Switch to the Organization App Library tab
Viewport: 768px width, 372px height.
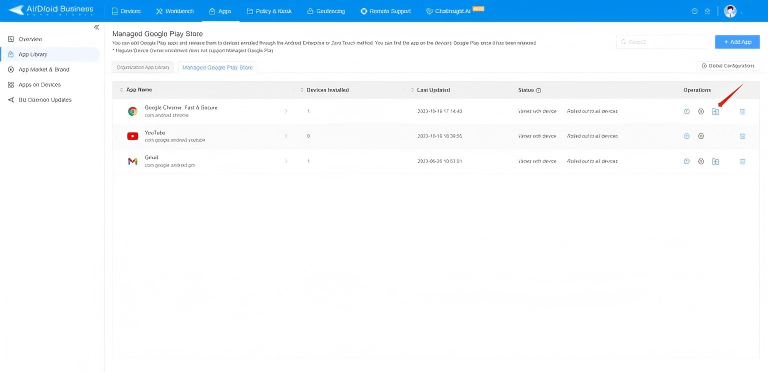tap(143, 68)
